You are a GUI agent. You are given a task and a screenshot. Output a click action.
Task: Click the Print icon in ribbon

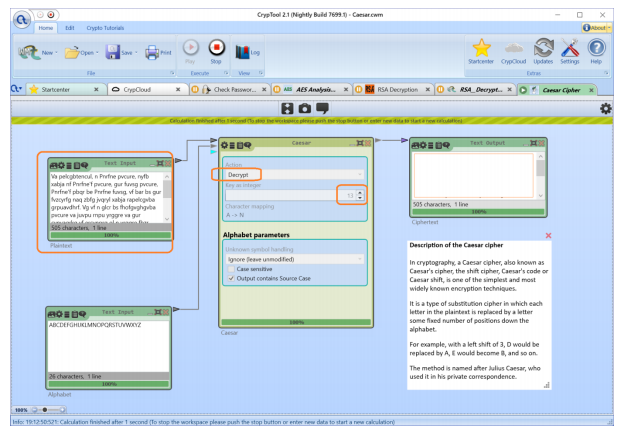(152, 52)
